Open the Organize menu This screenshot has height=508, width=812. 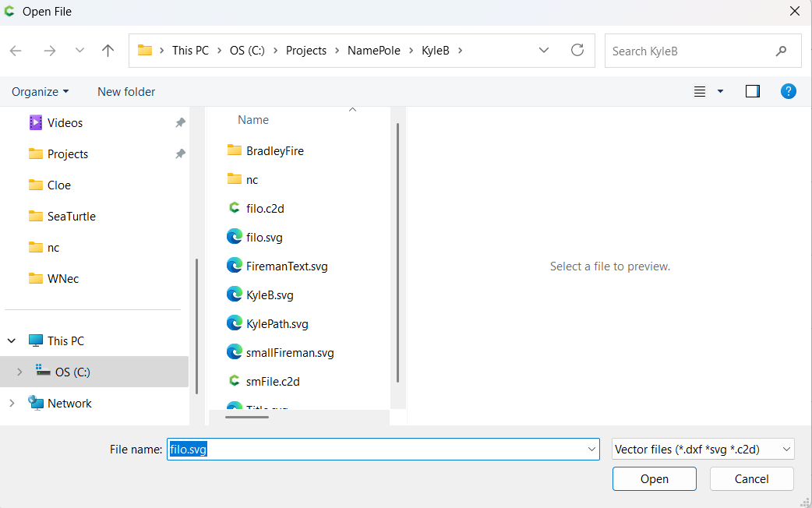[x=40, y=92]
